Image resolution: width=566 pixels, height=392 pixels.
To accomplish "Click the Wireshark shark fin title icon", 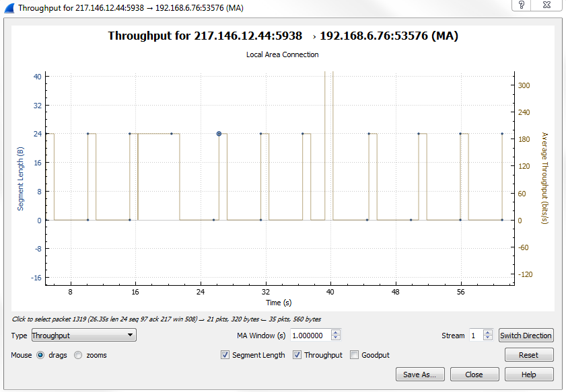I will (9, 8).
